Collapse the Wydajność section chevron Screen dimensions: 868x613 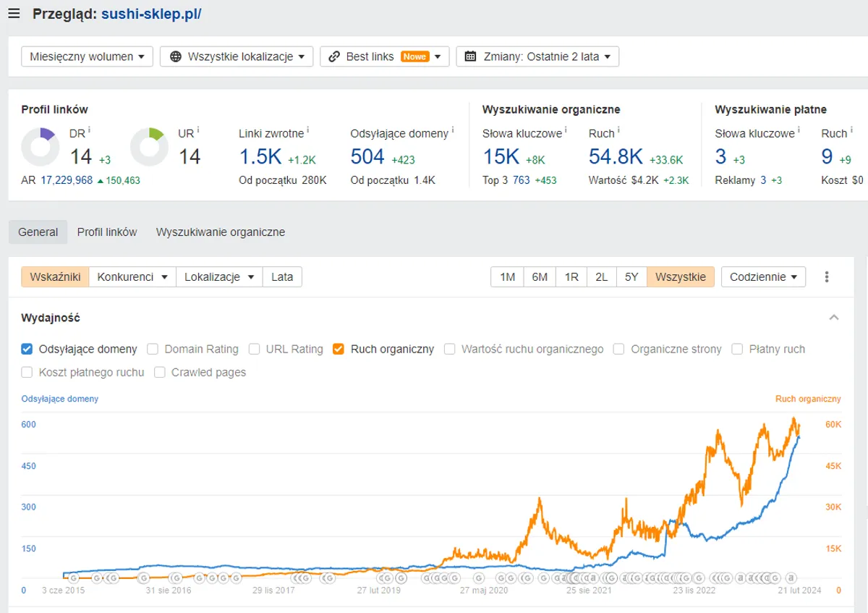tap(834, 318)
